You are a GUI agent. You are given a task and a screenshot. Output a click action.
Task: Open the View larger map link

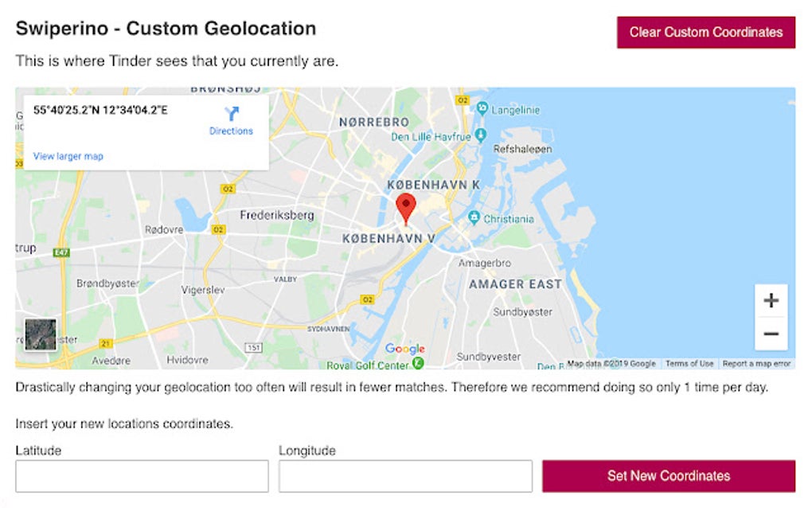(x=68, y=156)
